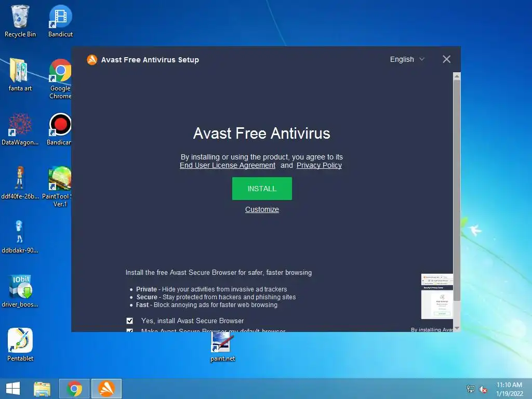Click the installer scrollbar down arrow
The width and height of the screenshot is (532, 399).
click(x=457, y=328)
